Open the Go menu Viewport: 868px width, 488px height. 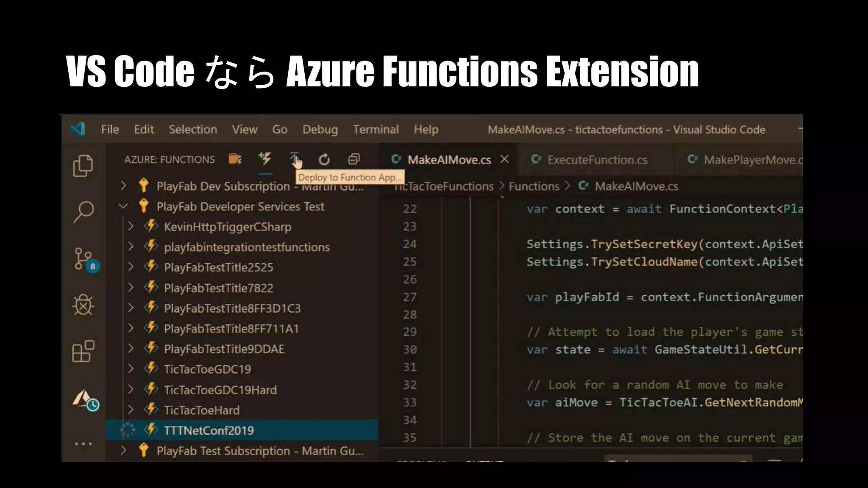280,129
